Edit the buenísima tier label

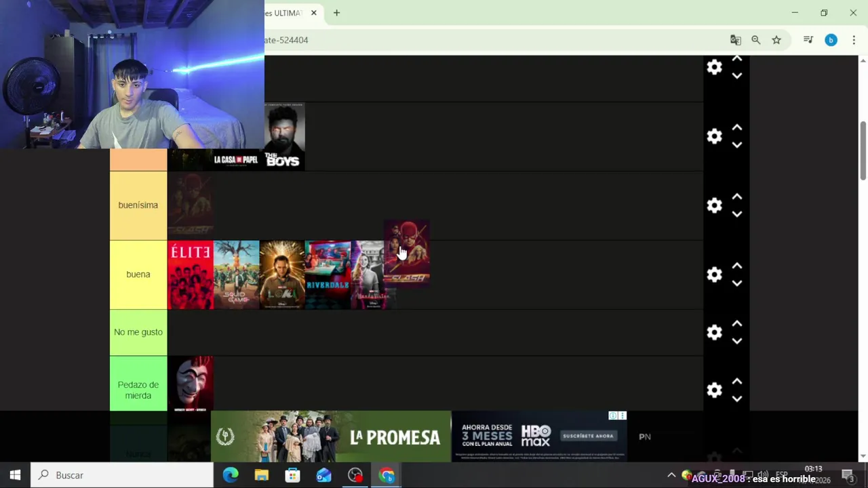tap(138, 205)
